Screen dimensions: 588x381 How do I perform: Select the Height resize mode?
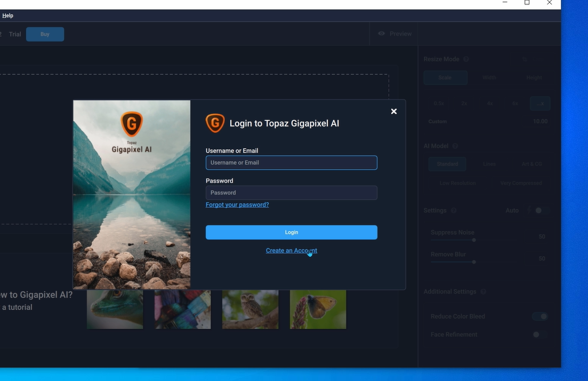534,78
